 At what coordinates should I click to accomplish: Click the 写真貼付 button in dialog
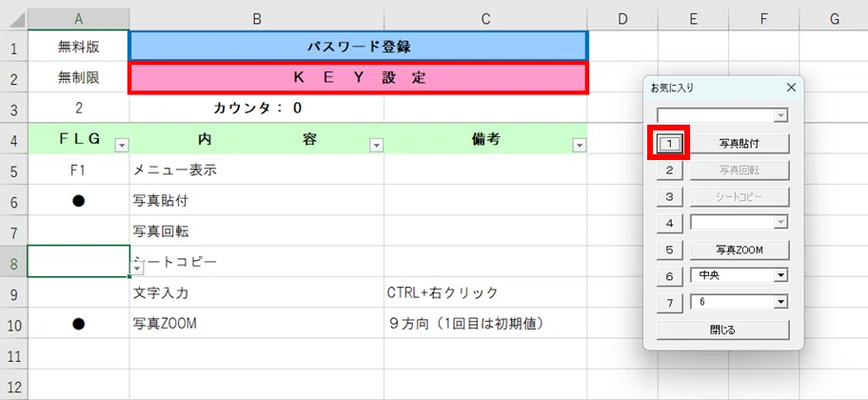tap(739, 144)
